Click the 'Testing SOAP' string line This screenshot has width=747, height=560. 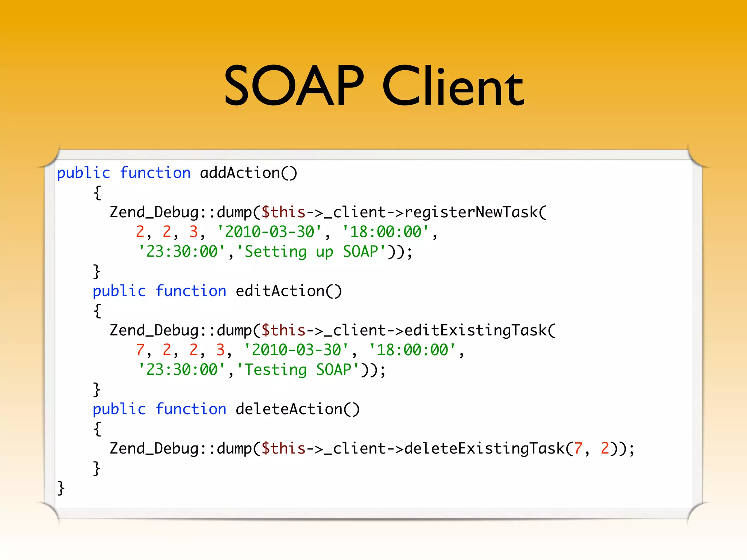[x=262, y=370]
